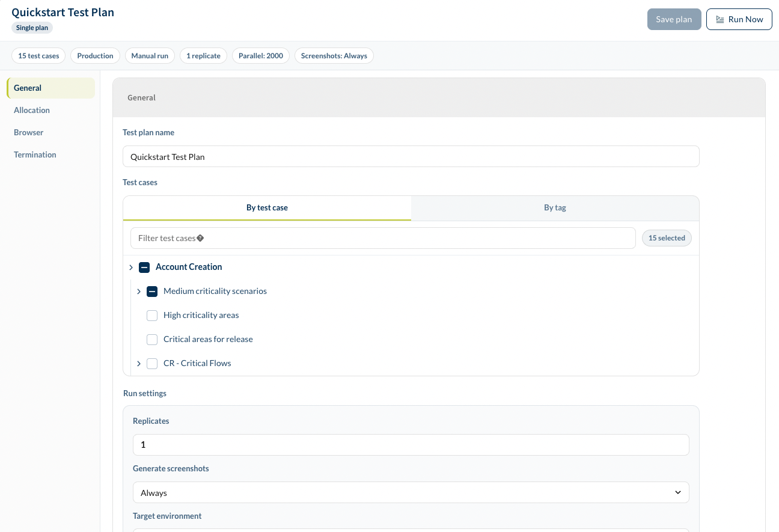Click the Generate screenshots label
This screenshot has width=779, height=532.
coord(171,468)
